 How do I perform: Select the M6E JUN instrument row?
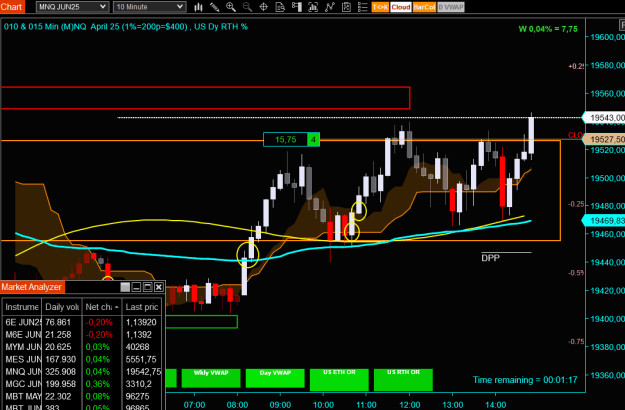pos(83,335)
